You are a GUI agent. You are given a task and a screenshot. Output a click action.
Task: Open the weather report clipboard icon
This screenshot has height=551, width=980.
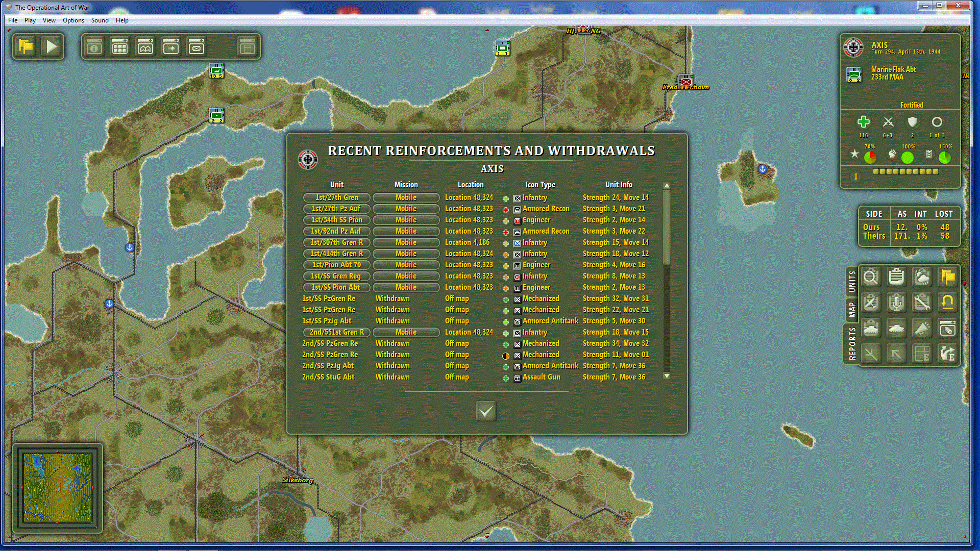point(922,277)
